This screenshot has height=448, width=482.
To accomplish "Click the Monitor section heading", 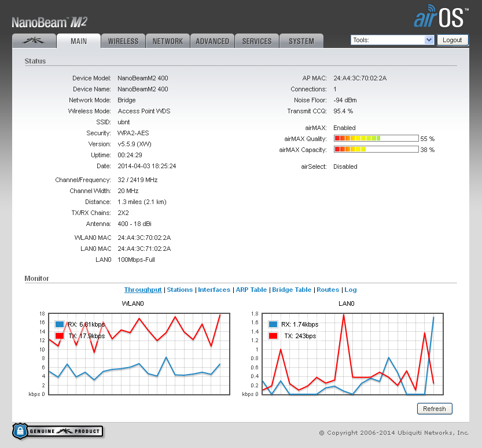I will click(37, 278).
